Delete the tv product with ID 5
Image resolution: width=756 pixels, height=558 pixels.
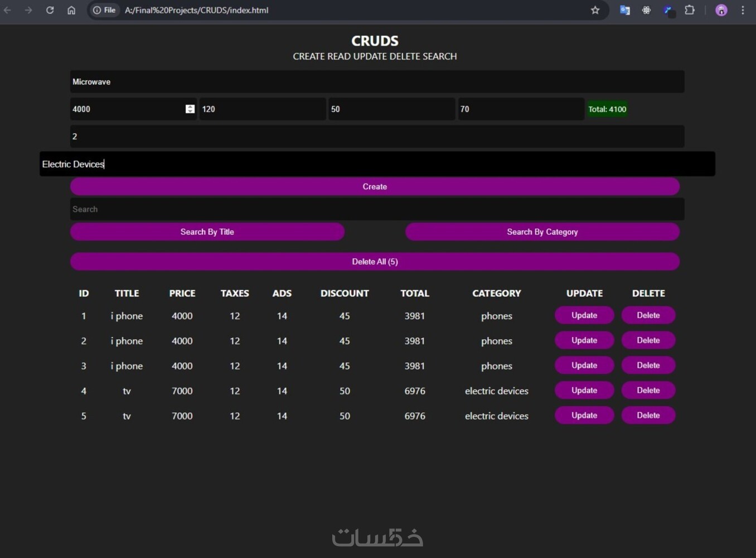[x=648, y=415]
